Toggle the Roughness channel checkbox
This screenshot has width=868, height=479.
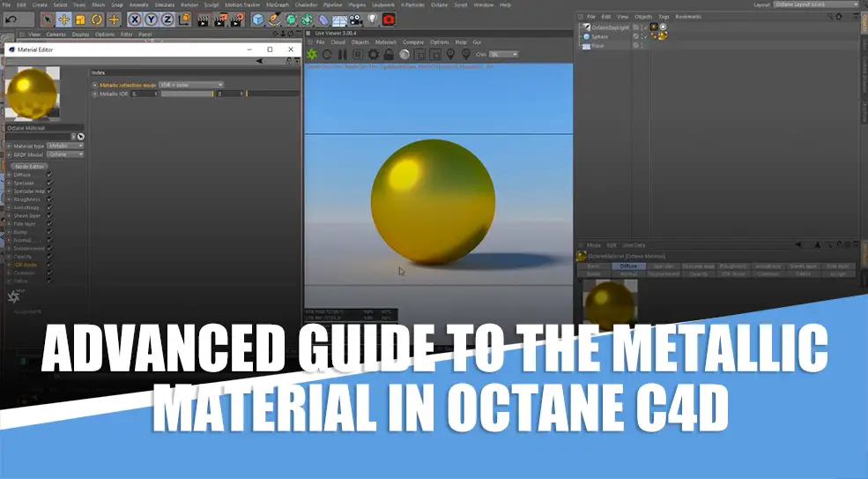[49, 199]
